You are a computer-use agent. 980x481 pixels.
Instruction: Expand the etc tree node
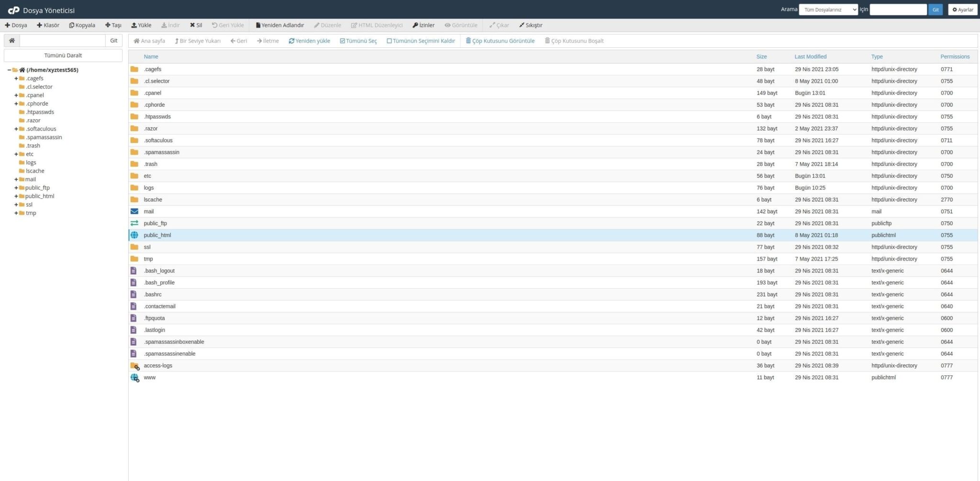click(16, 154)
